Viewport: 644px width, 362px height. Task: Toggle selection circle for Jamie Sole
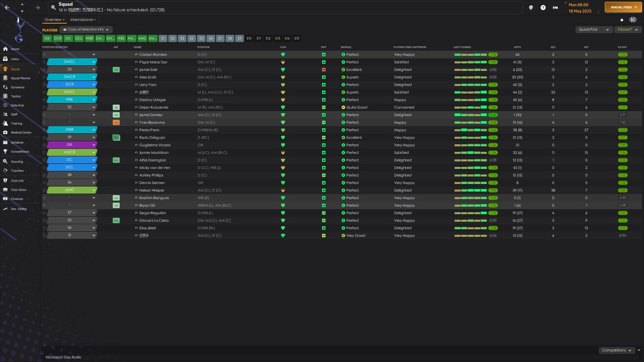tap(44, 69)
